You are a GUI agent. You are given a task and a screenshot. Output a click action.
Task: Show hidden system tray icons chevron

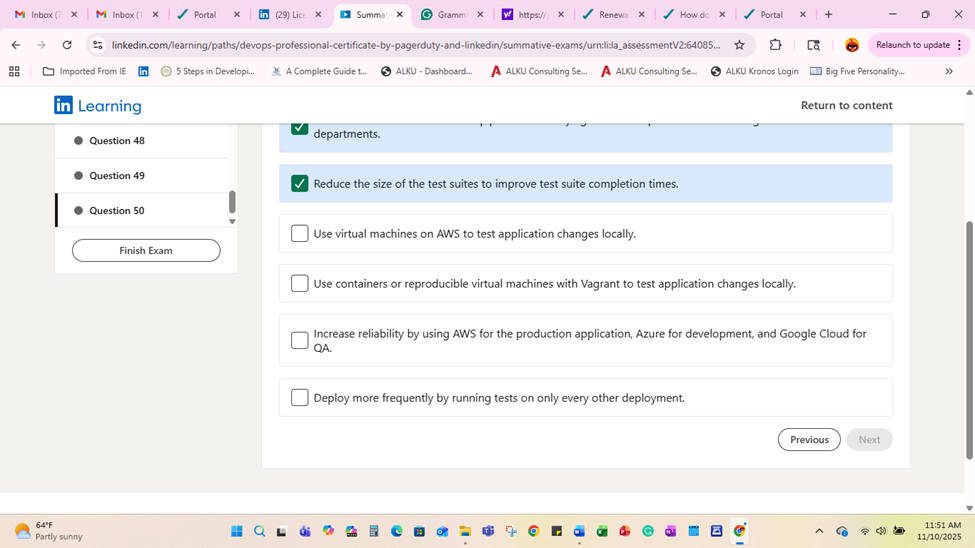[819, 531]
